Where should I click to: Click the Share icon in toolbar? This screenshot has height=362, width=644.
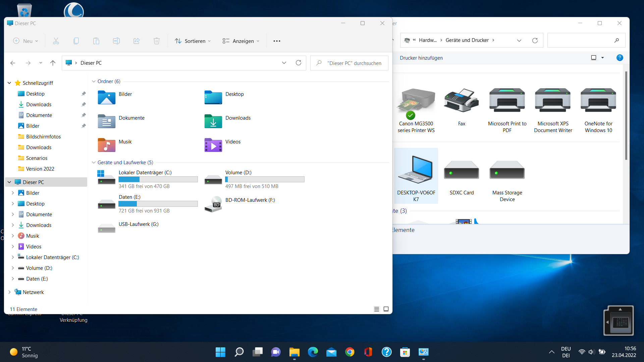click(x=137, y=41)
